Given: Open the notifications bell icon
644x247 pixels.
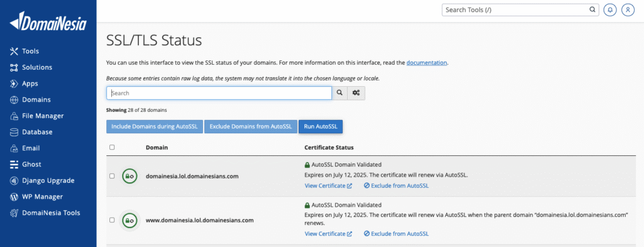Looking at the screenshot, I should click(x=611, y=10).
